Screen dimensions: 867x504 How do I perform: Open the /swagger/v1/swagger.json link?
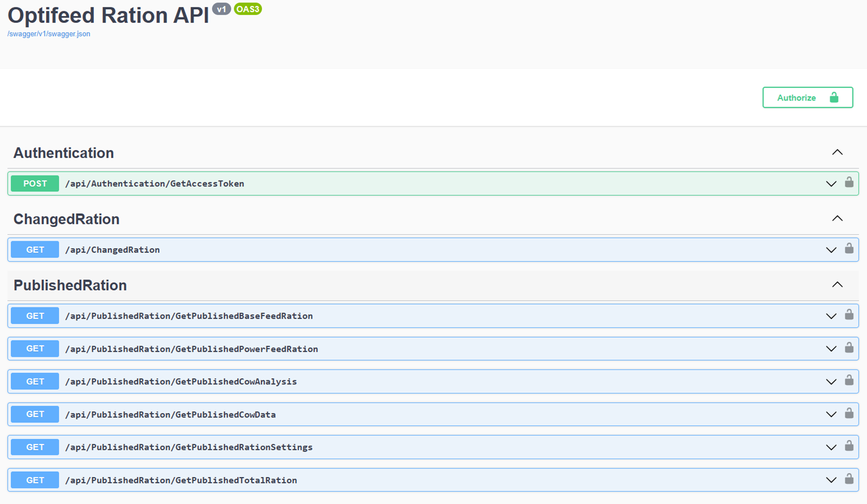click(49, 34)
